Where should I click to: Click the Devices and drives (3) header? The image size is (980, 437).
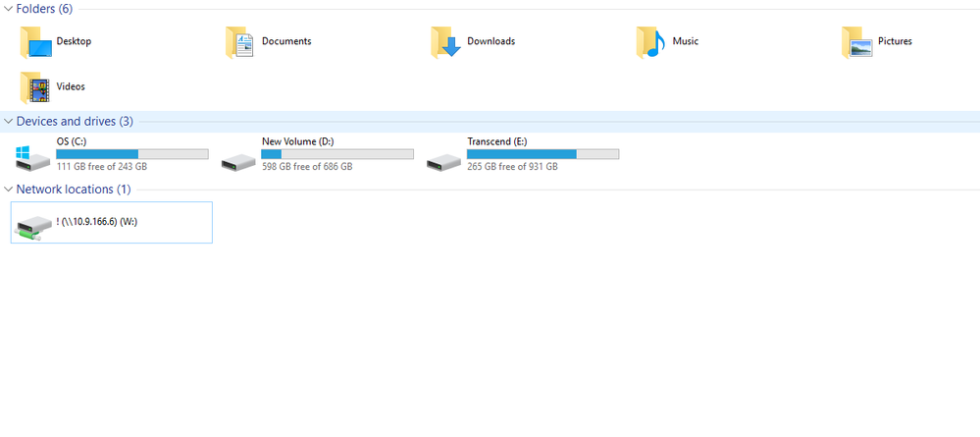[75, 122]
